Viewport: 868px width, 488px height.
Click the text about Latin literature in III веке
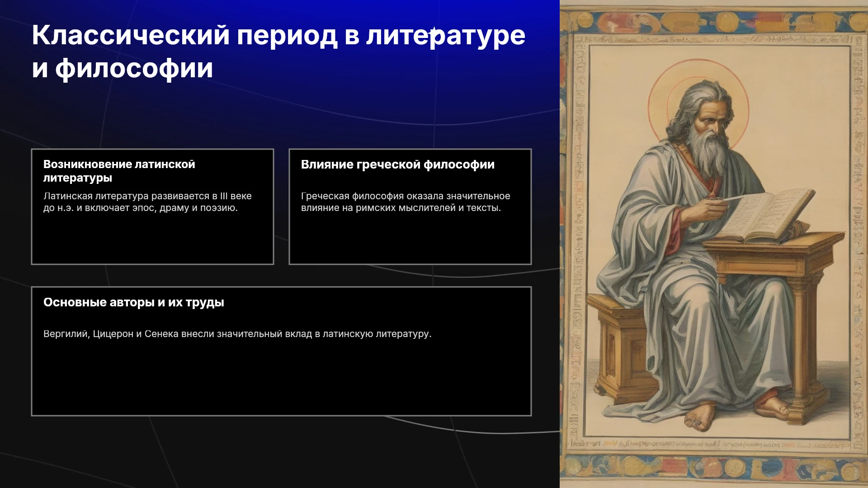point(147,202)
